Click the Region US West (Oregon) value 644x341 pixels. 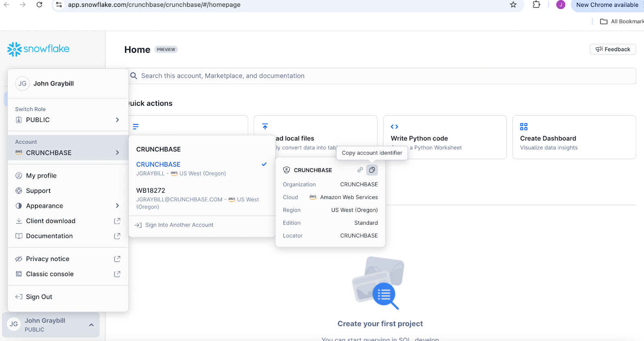coord(355,210)
